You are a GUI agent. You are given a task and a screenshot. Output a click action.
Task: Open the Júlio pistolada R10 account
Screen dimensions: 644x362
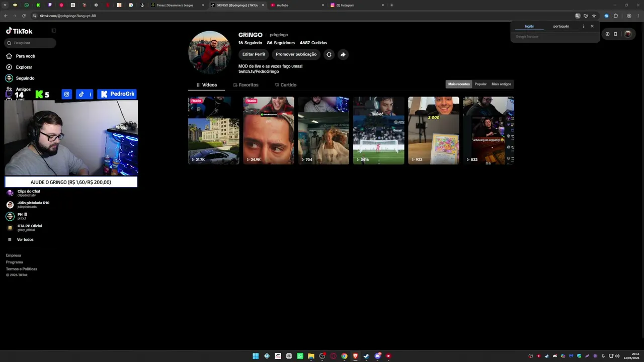click(x=28, y=205)
